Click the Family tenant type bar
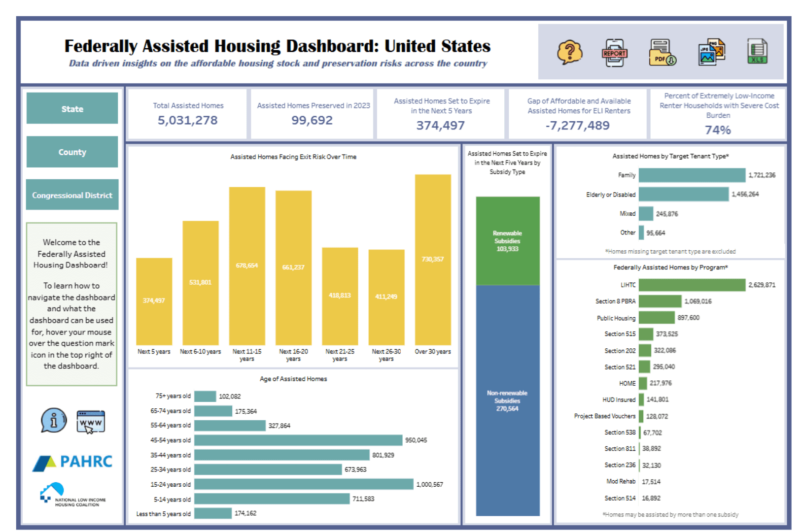Image resolution: width=802 pixels, height=532 pixels. tap(692, 175)
